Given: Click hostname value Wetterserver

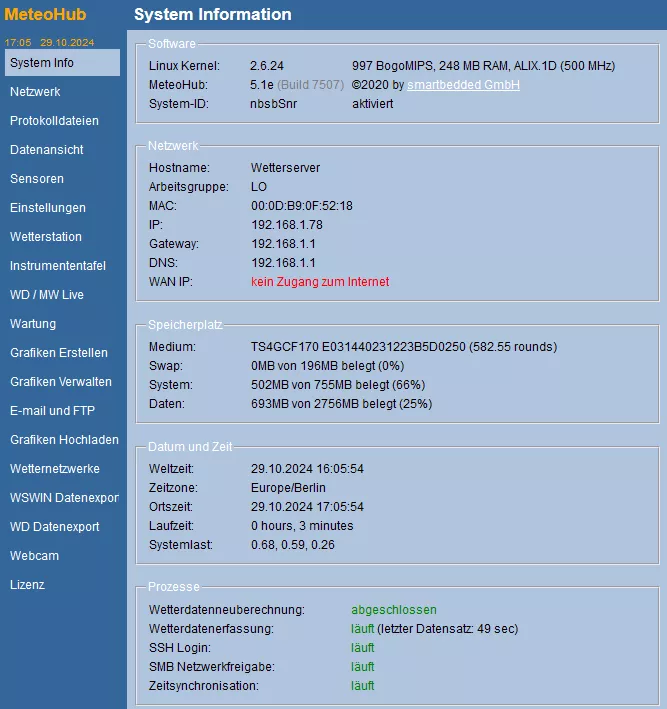Looking at the screenshot, I should pyautogui.click(x=285, y=168).
